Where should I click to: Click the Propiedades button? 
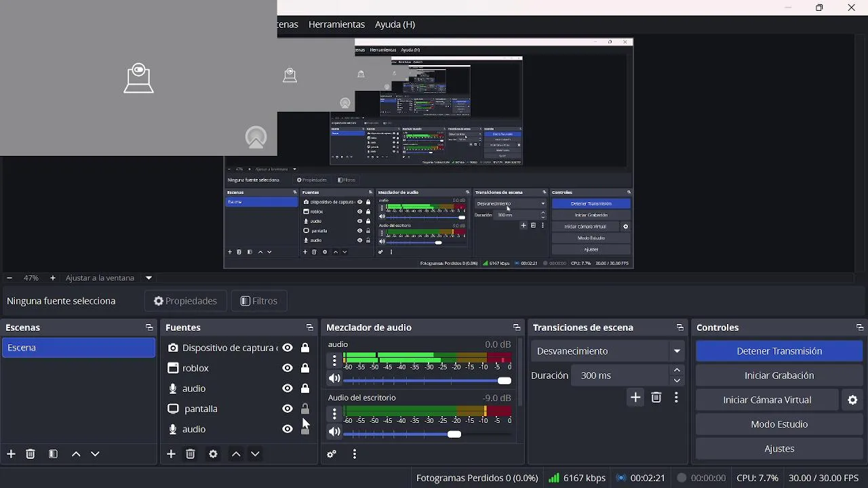[x=186, y=301]
